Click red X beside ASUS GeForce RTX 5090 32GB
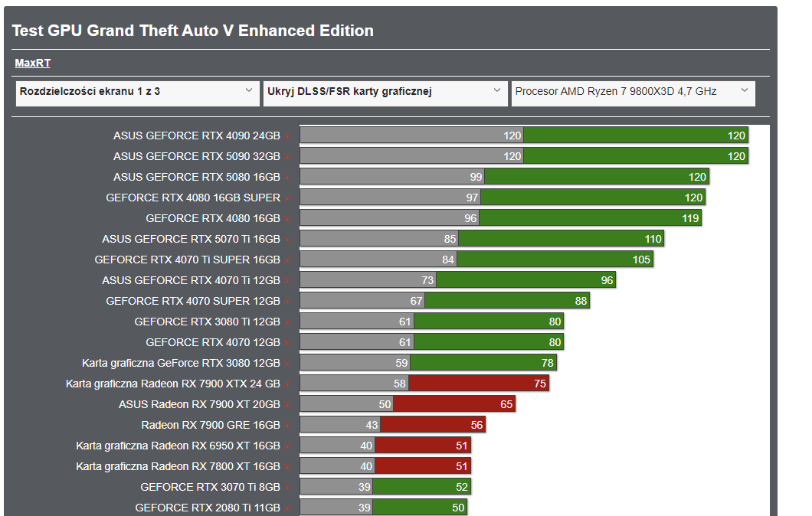This screenshot has width=812, height=516. click(287, 156)
